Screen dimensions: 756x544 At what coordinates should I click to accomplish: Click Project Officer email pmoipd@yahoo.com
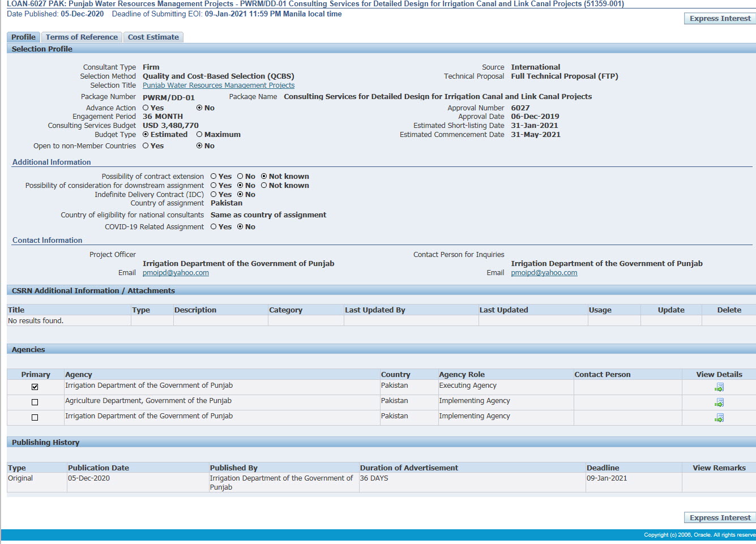(x=176, y=273)
